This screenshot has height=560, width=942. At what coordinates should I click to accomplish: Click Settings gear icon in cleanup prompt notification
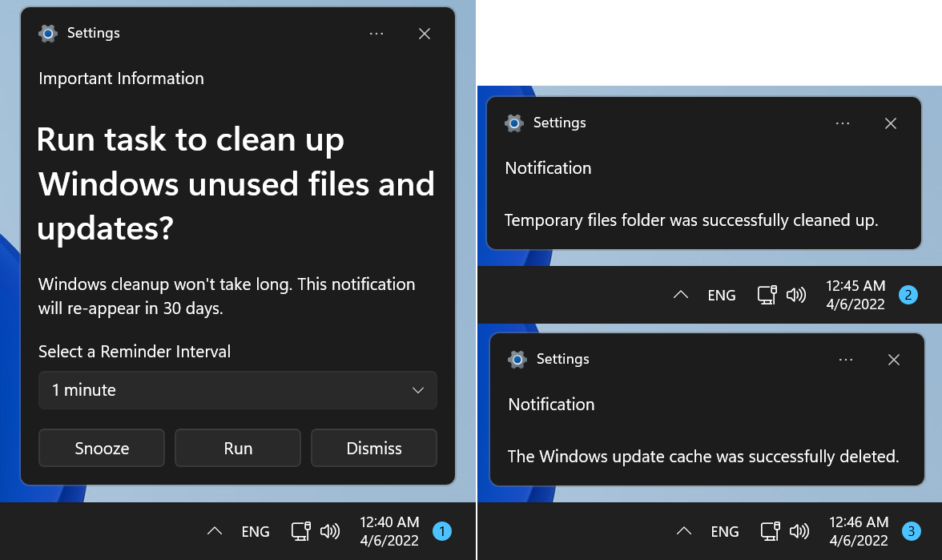[x=48, y=34]
